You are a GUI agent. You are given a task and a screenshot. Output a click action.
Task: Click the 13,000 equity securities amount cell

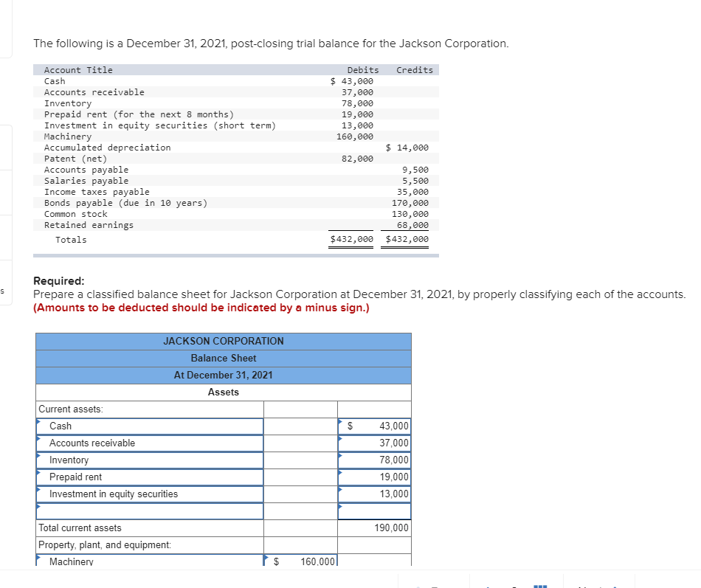(376, 494)
